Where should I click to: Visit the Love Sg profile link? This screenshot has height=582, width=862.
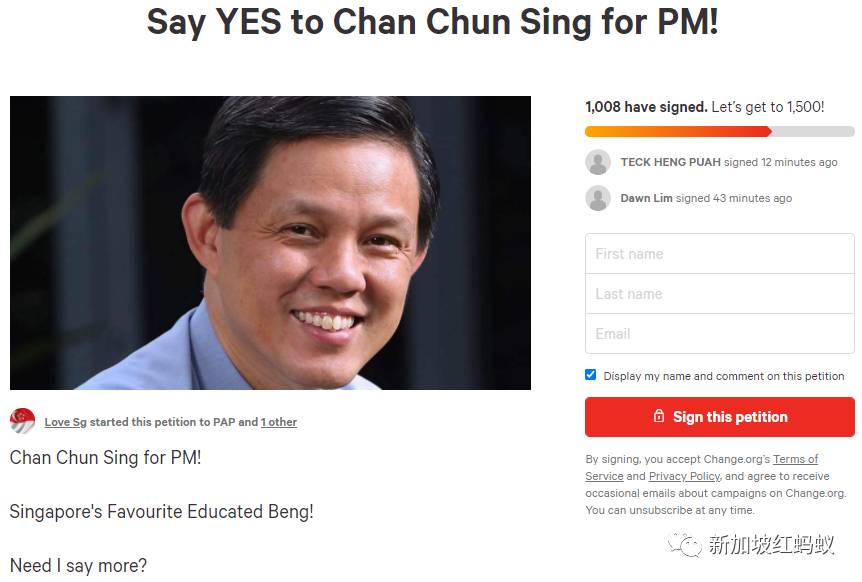coord(57,422)
